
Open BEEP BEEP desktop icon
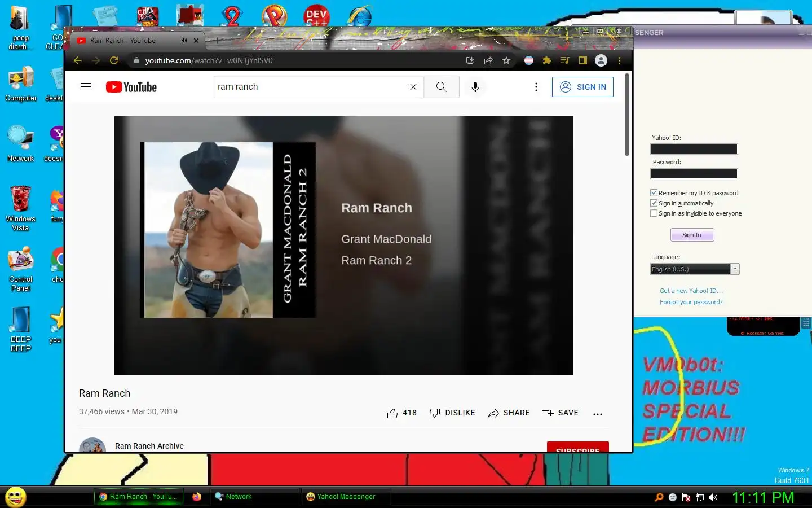[x=21, y=330]
